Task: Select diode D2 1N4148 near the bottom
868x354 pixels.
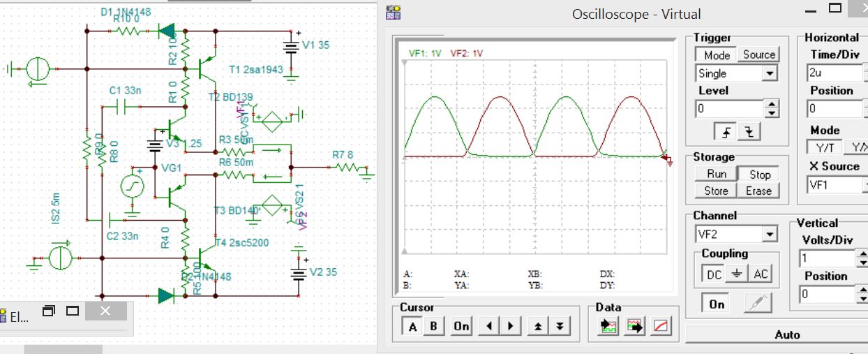Action: tap(166, 296)
